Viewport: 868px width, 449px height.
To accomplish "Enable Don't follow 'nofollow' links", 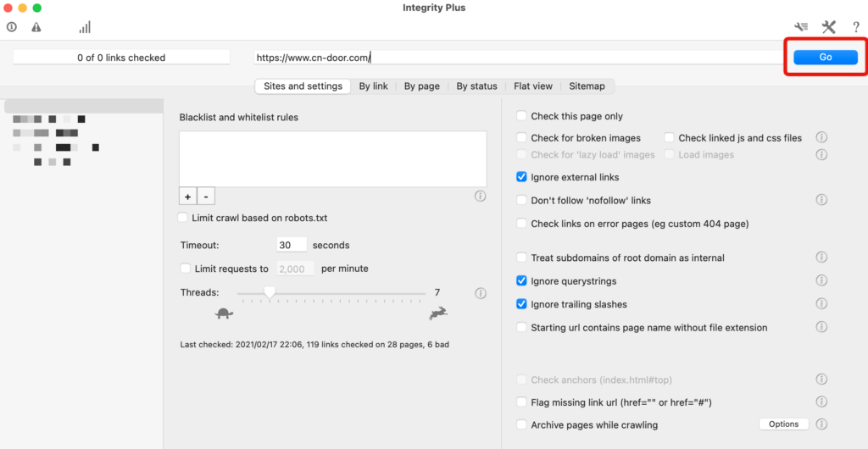I will [521, 200].
